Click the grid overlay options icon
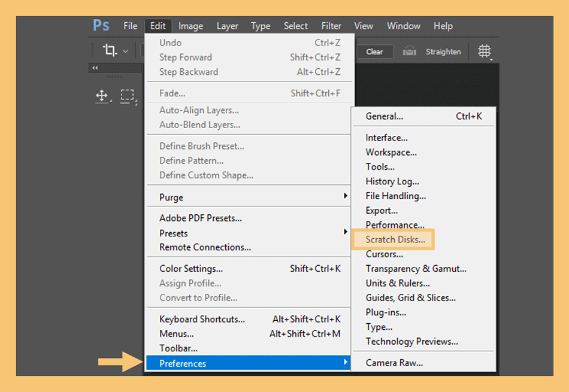Image resolution: width=569 pixels, height=392 pixels. click(x=485, y=51)
